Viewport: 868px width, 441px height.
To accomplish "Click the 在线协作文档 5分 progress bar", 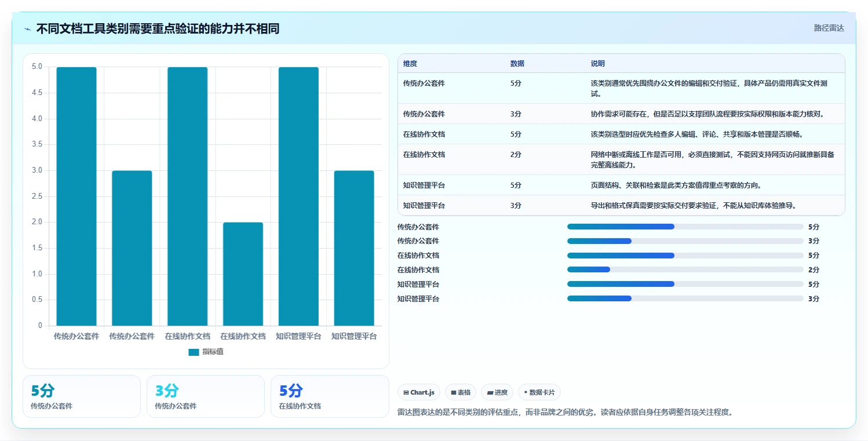I will pyautogui.click(x=685, y=256).
